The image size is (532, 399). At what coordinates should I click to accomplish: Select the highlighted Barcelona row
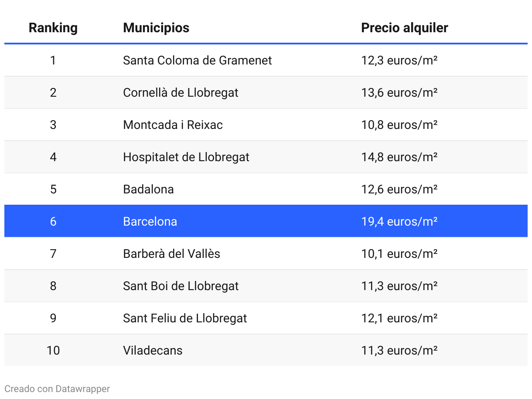tap(266, 221)
